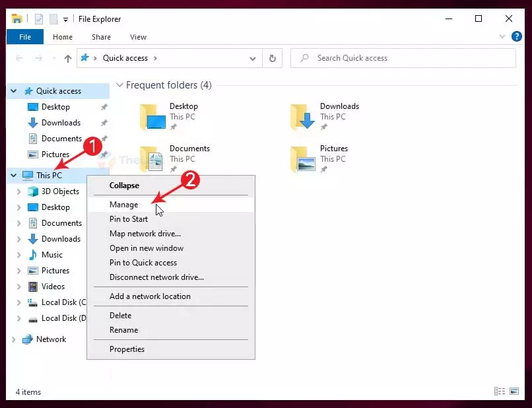Viewport: 532px width, 408px height.
Task: Select the Local Disk (D:) drive icon
Action: pyautogui.click(x=32, y=319)
